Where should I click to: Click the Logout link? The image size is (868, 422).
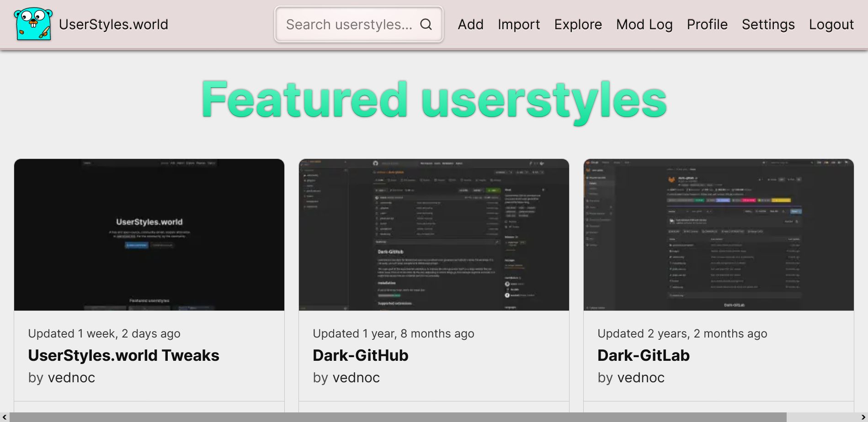click(831, 24)
